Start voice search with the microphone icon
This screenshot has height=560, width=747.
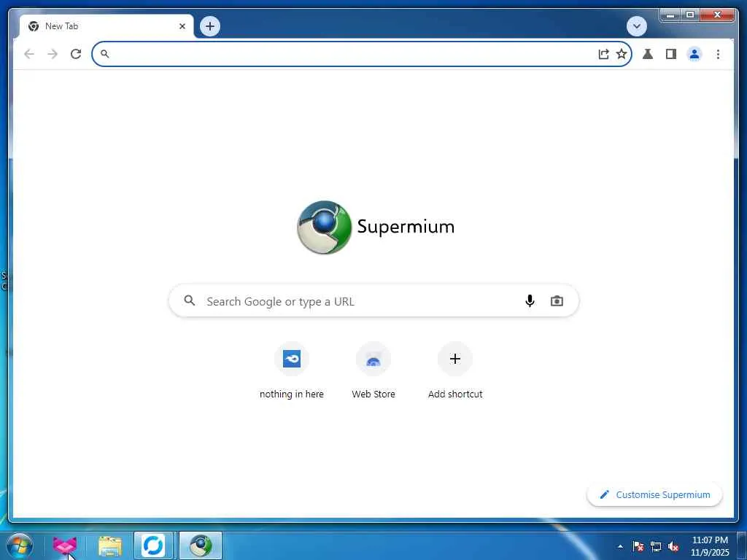pyautogui.click(x=530, y=301)
